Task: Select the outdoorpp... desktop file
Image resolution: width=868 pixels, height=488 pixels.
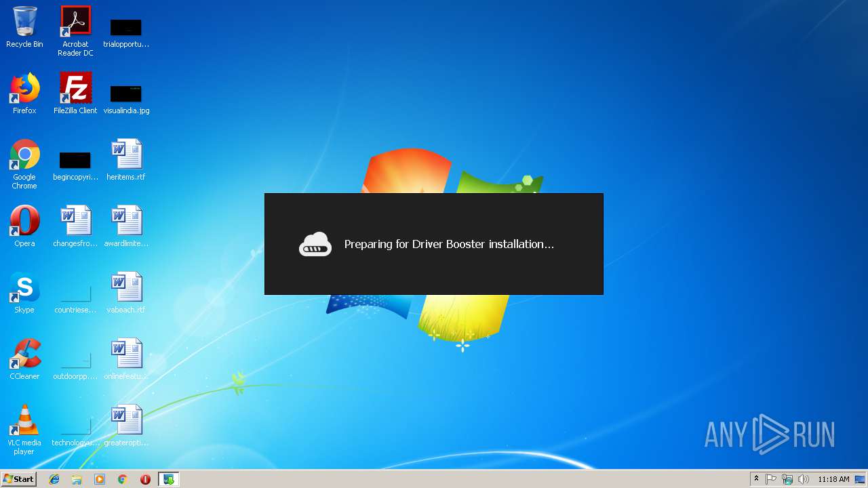Action: click(x=75, y=365)
